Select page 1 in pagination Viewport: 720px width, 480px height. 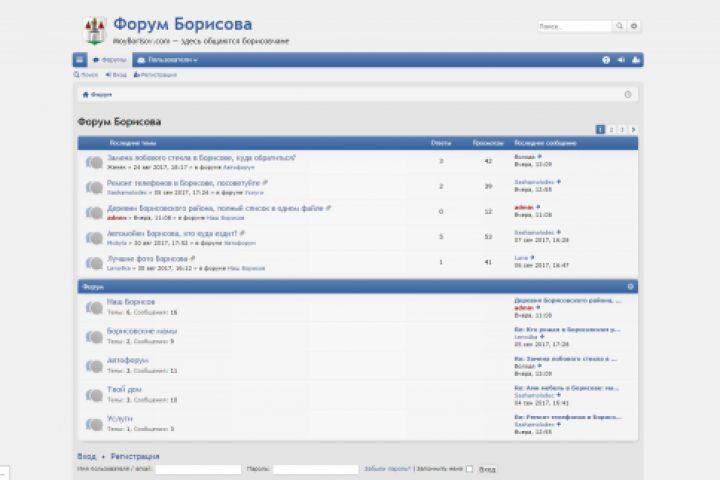point(600,130)
